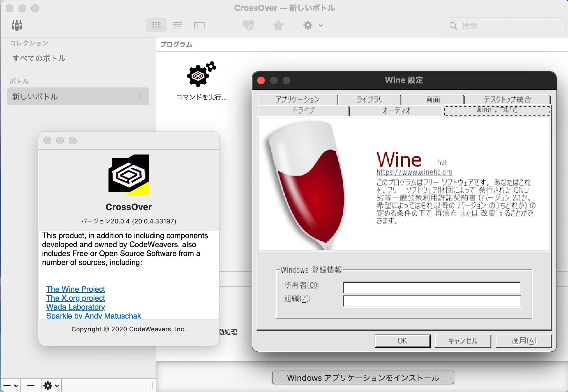The width and height of the screenshot is (568, 392).
Task: Open the add bottle plus dropdown
Action: [x=11, y=386]
